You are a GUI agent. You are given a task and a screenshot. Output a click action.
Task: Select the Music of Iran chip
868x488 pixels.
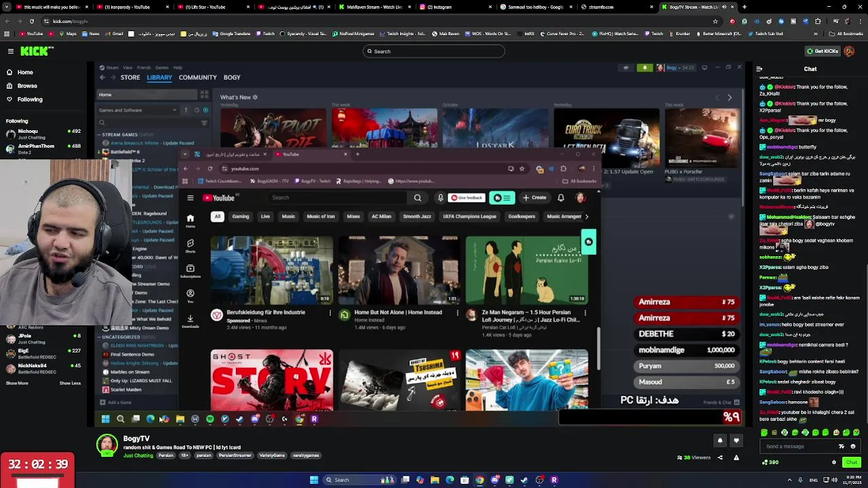tap(321, 216)
